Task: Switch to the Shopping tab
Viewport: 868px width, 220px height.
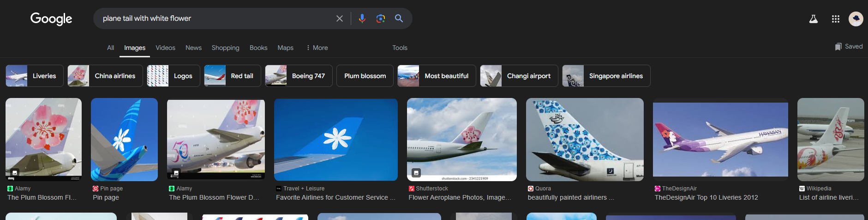Action: (225, 48)
